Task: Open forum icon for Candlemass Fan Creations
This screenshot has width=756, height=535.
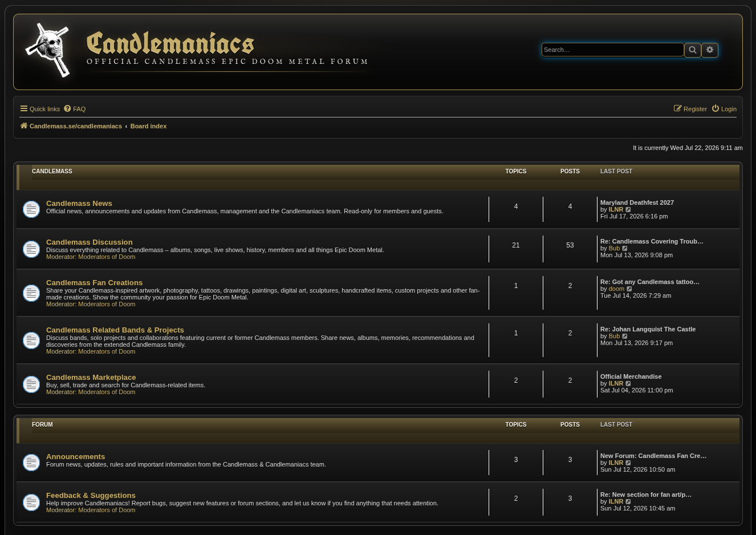Action: [x=31, y=293]
